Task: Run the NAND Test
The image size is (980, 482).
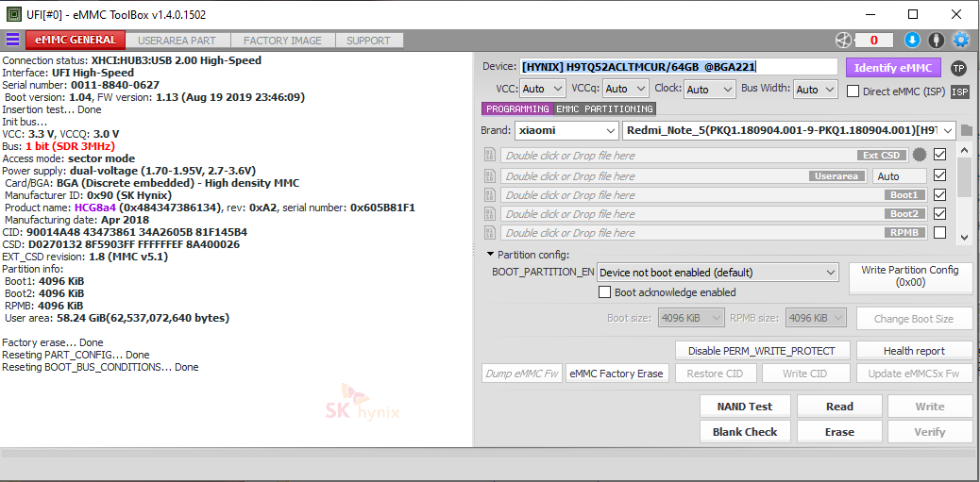Action: tap(745, 407)
